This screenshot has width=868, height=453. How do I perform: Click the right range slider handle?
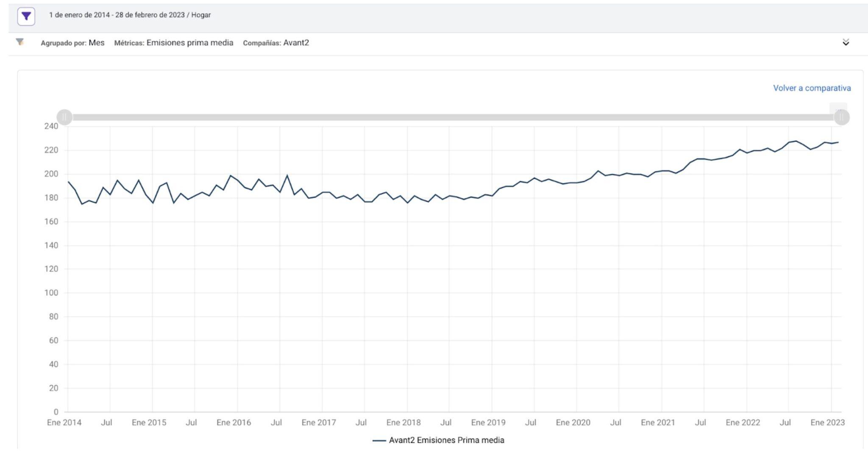pos(841,117)
